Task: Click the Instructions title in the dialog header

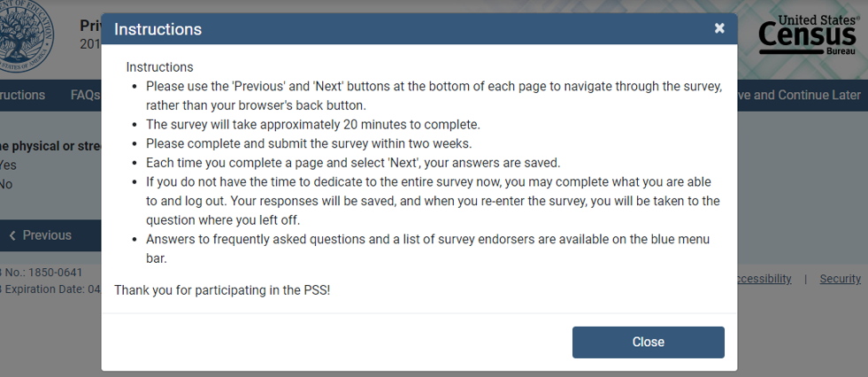Action: [158, 29]
